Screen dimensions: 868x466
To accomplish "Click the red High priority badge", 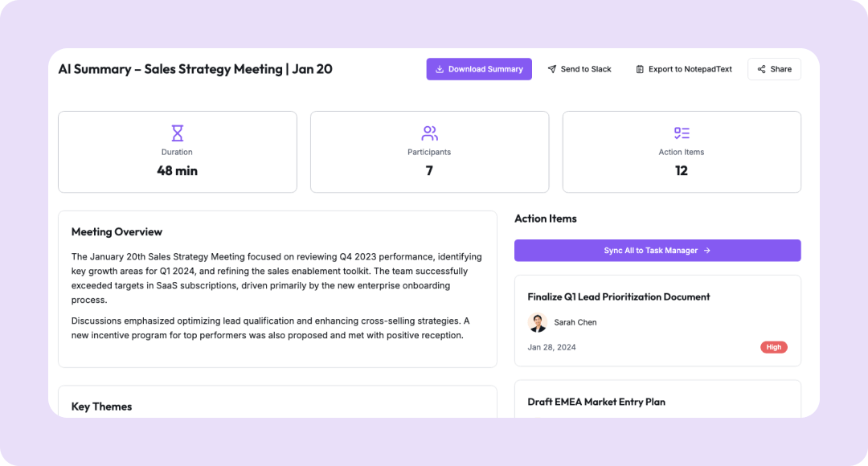I will click(773, 347).
